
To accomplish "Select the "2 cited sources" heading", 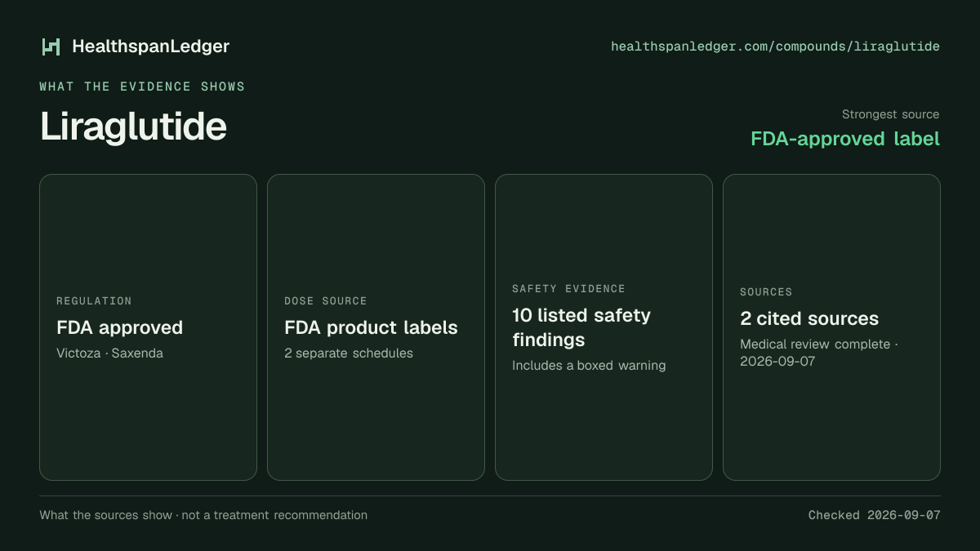I will [x=809, y=319].
